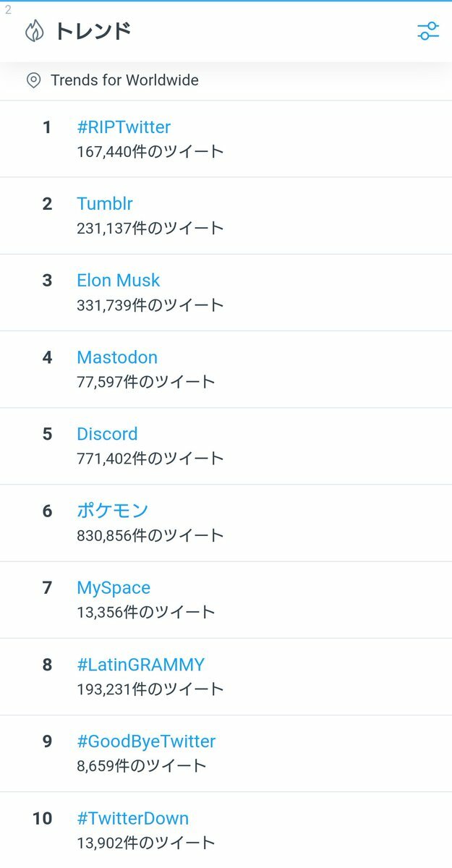
Task: Open the trends filter settings icon
Action: pos(428,31)
